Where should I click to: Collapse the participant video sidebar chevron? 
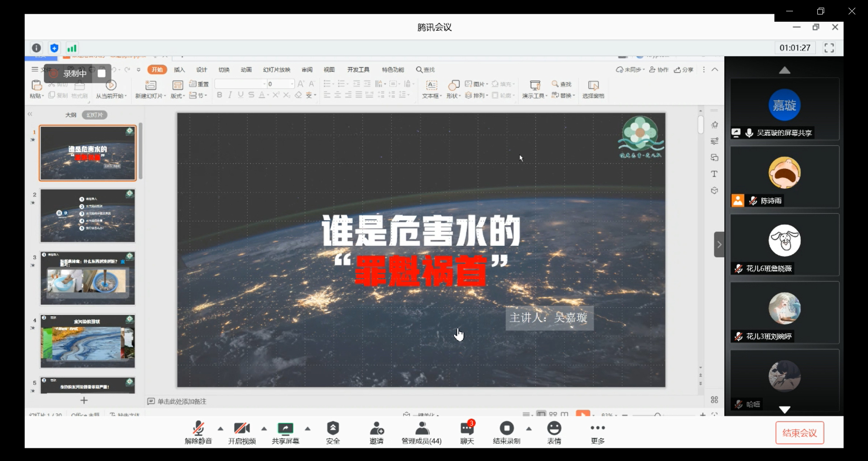719,245
